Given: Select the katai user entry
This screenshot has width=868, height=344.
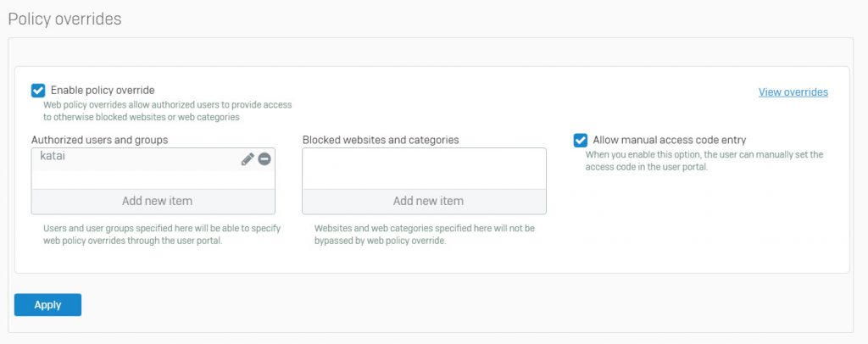Looking at the screenshot, I should point(153,159).
